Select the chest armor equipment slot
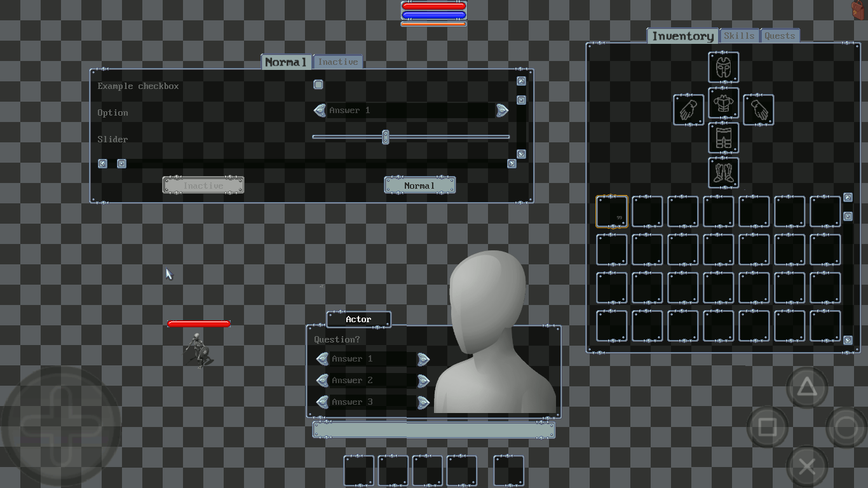The width and height of the screenshot is (868, 488). point(723,103)
